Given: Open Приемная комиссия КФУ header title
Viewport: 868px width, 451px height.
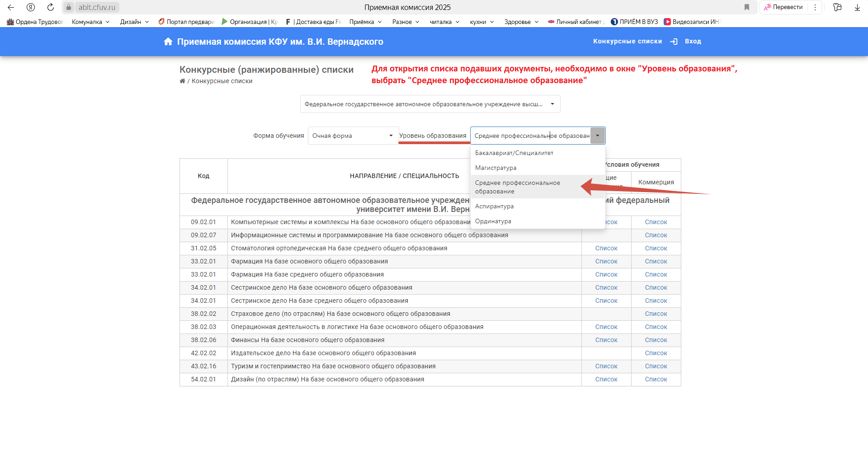Looking at the screenshot, I should click(x=280, y=42).
